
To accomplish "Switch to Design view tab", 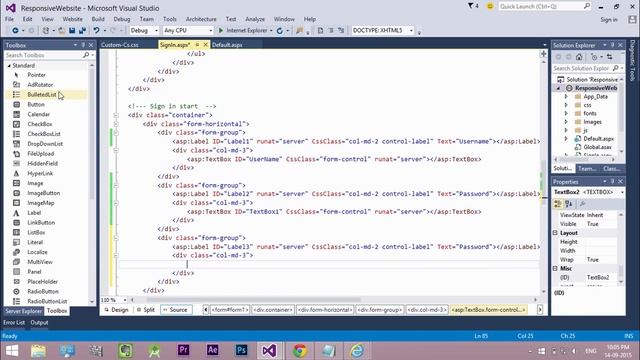I will (116, 310).
